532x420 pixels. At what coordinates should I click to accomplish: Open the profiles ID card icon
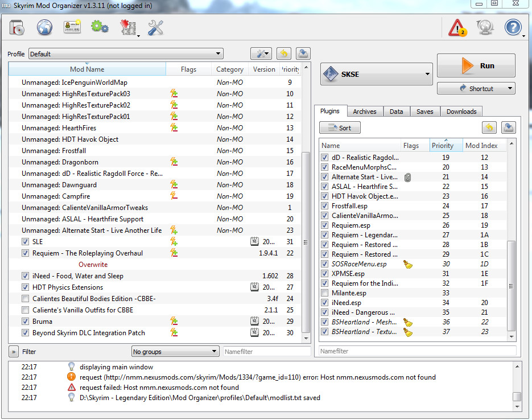pyautogui.click(x=72, y=27)
